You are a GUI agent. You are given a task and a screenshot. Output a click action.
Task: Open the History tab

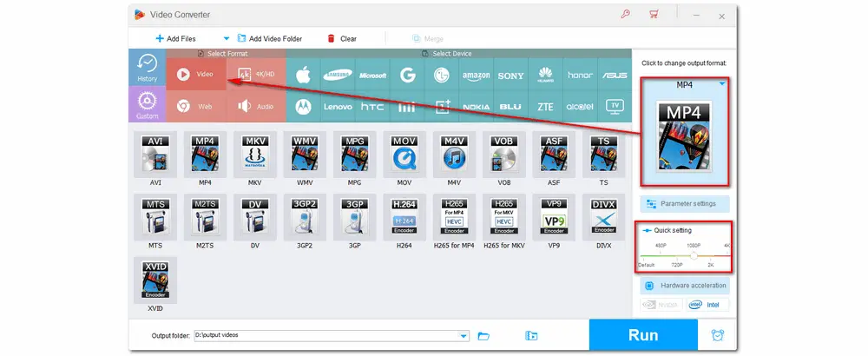coord(148,68)
